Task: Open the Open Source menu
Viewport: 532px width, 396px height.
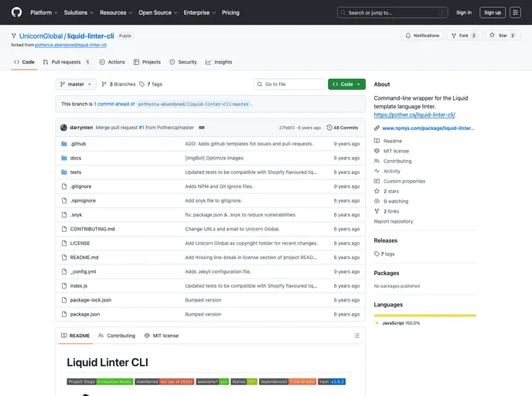Action: pyautogui.click(x=158, y=12)
